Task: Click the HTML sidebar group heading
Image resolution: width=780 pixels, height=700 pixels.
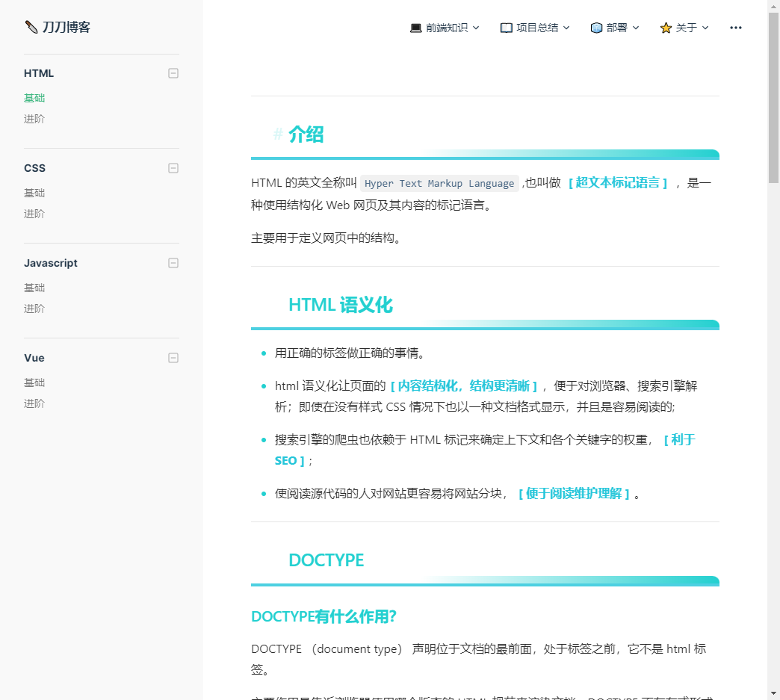Action: point(39,73)
